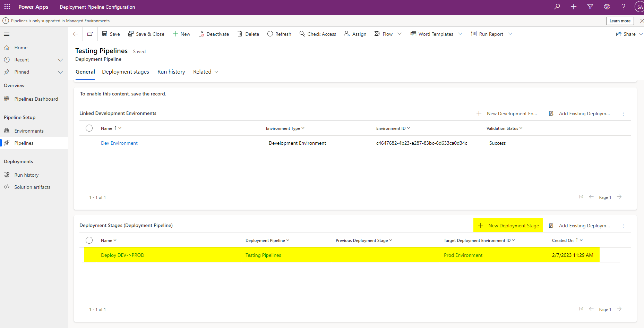Click the Flow command
Image resolution: width=644 pixels, height=328 pixels.
[384, 34]
